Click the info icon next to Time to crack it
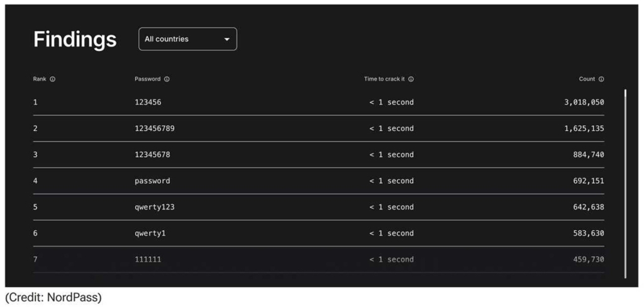This screenshot has width=644, height=307. 411,79
